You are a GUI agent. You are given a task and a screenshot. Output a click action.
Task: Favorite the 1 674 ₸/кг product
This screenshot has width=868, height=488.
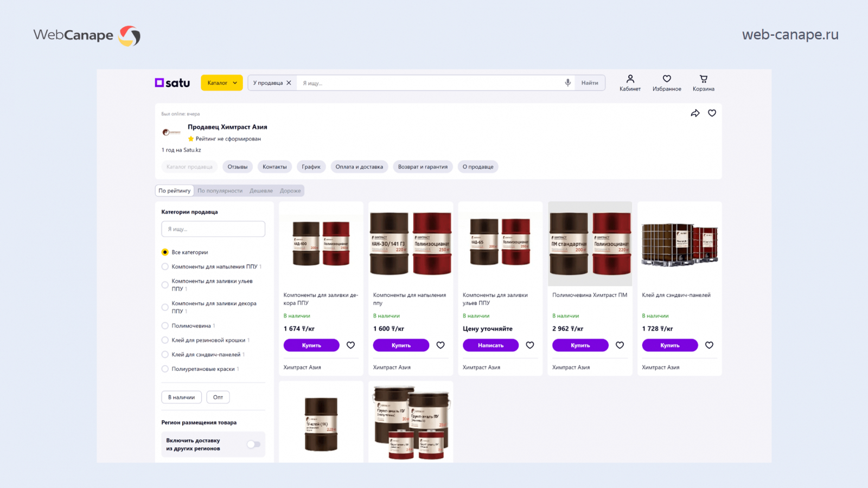point(351,345)
